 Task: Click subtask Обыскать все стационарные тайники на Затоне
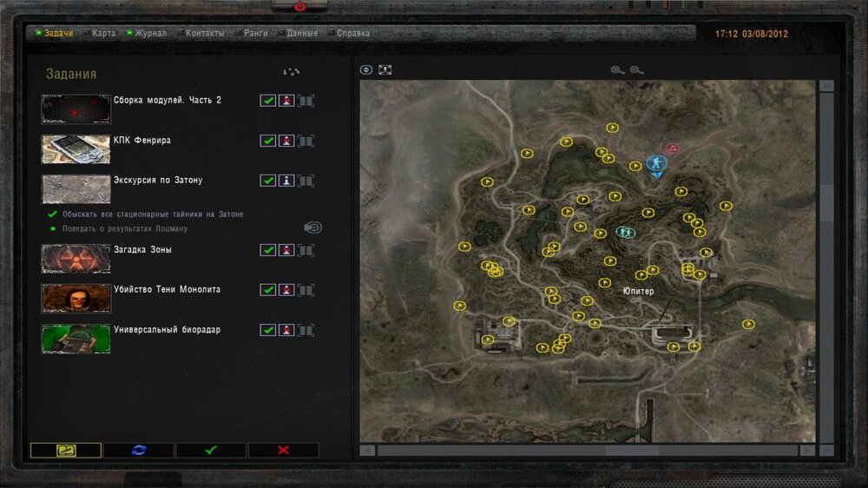pyautogui.click(x=153, y=214)
